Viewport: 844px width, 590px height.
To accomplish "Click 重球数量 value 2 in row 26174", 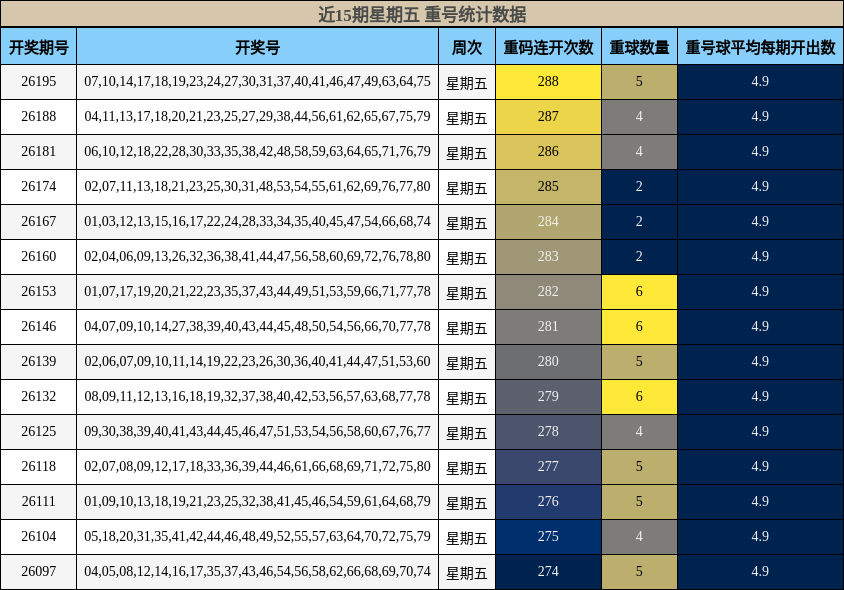I will 639,187.
